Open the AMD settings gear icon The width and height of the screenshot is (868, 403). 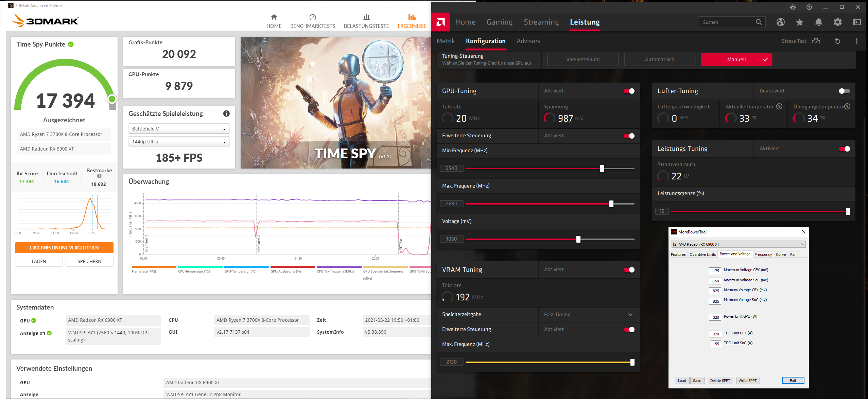coord(837,22)
